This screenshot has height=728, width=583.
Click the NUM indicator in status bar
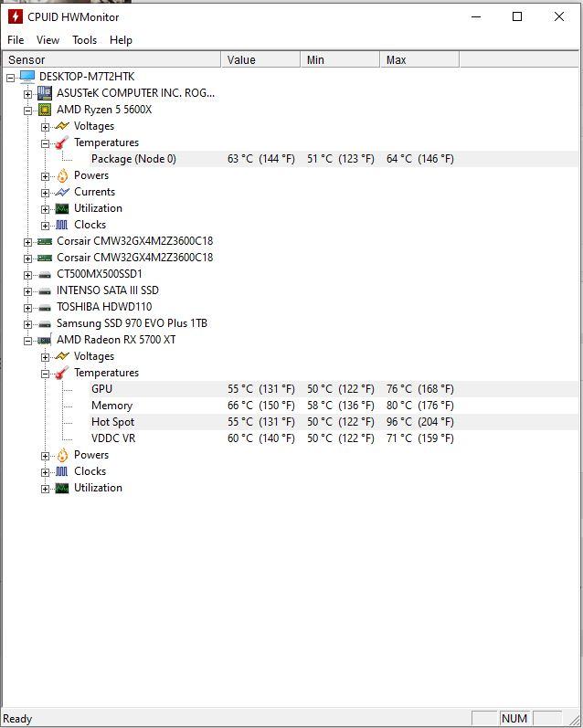(x=514, y=719)
